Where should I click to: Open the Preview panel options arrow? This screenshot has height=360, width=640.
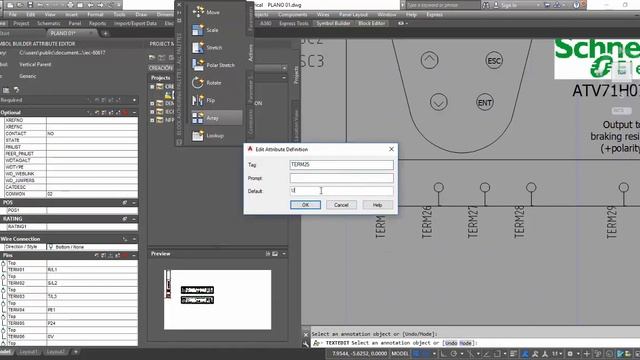[284, 253]
